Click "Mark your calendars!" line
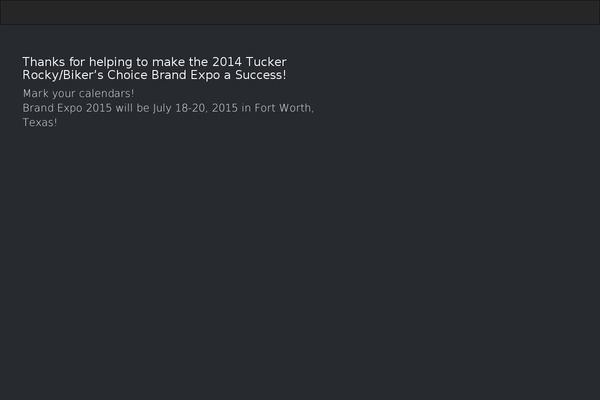 tap(78, 93)
